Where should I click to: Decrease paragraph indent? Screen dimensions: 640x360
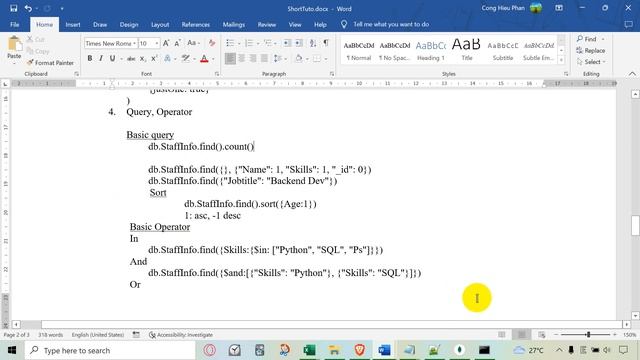click(287, 43)
